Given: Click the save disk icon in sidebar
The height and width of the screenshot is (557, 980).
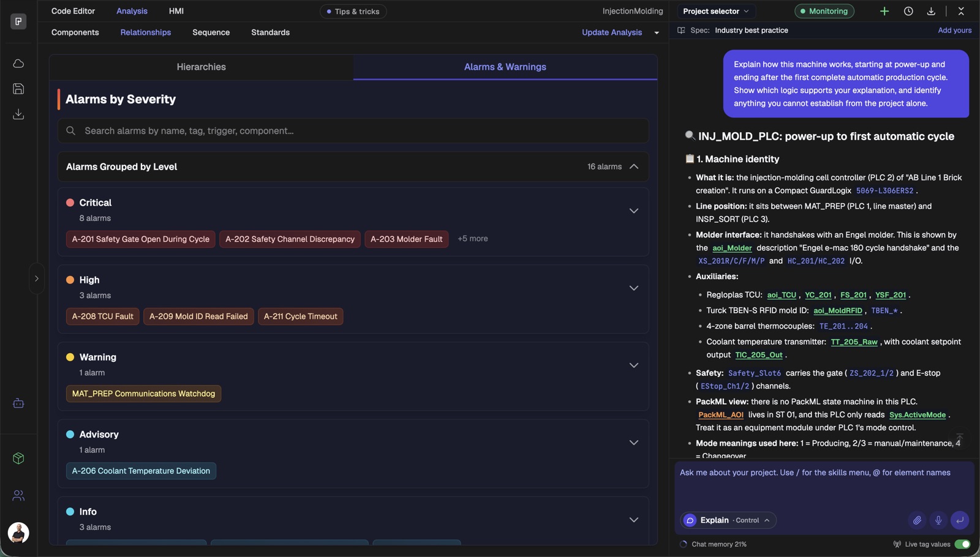Looking at the screenshot, I should (18, 89).
